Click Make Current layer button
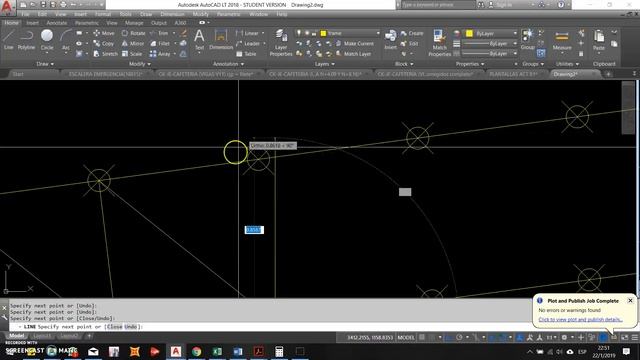The width and height of the screenshot is (640, 360). click(355, 43)
